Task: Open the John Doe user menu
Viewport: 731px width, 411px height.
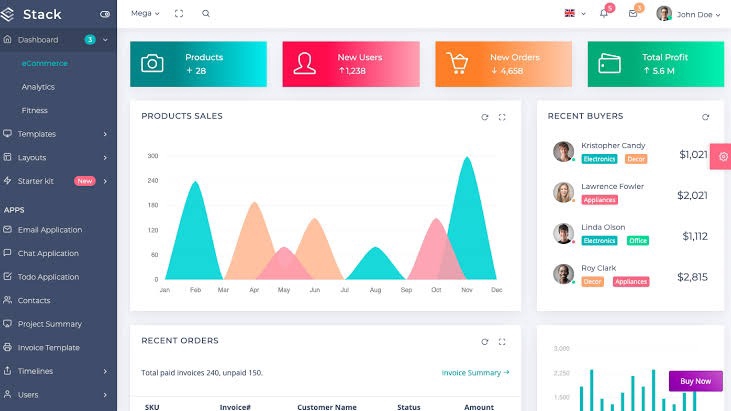Action: [688, 14]
